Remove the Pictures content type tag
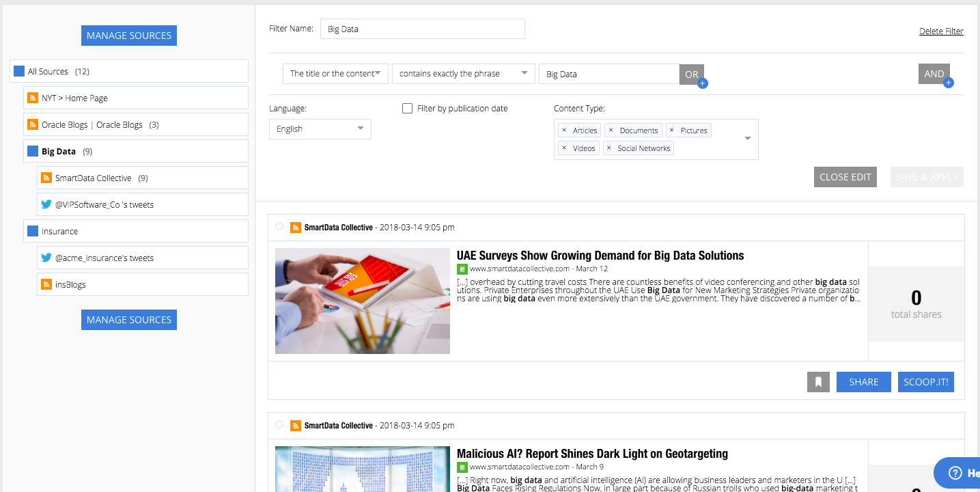Image resolution: width=980 pixels, height=492 pixels. 671,130
